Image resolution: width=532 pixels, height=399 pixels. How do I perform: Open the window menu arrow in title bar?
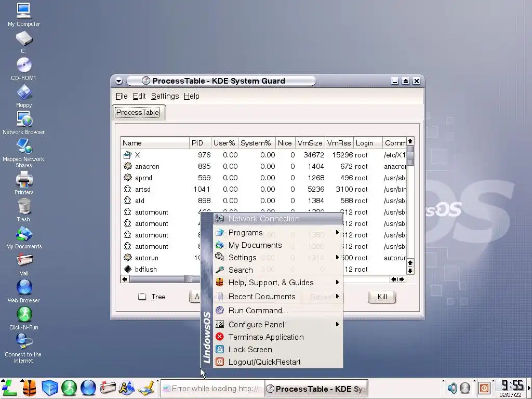tap(119, 81)
